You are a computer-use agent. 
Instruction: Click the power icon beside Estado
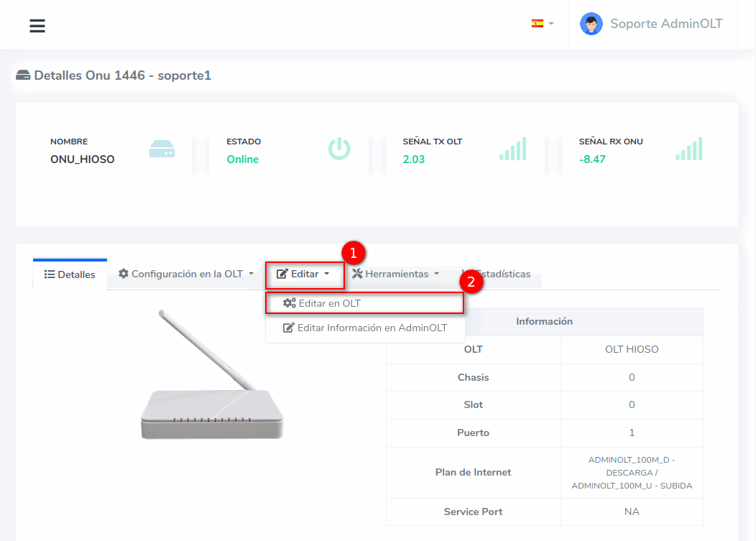coord(339,149)
